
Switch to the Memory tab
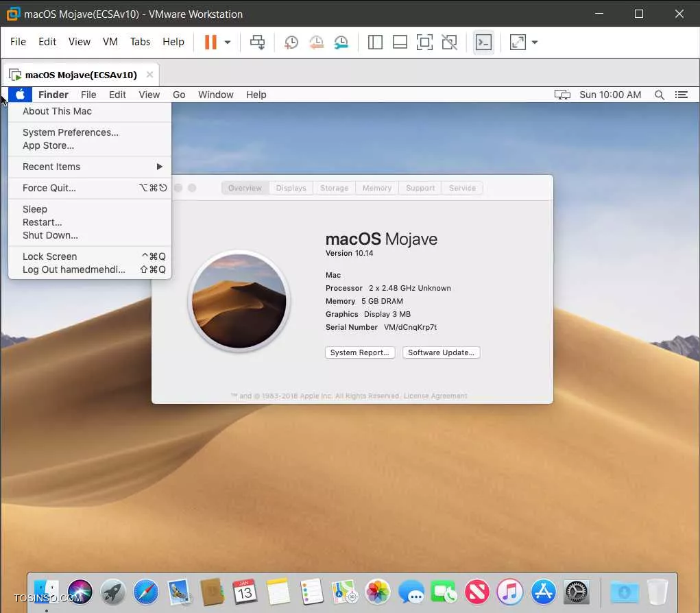click(377, 188)
